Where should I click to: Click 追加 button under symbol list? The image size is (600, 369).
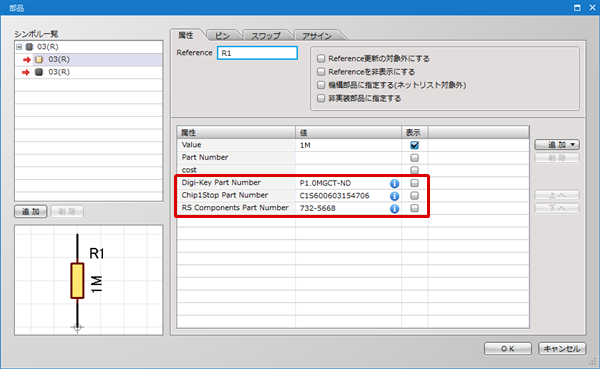[31, 212]
